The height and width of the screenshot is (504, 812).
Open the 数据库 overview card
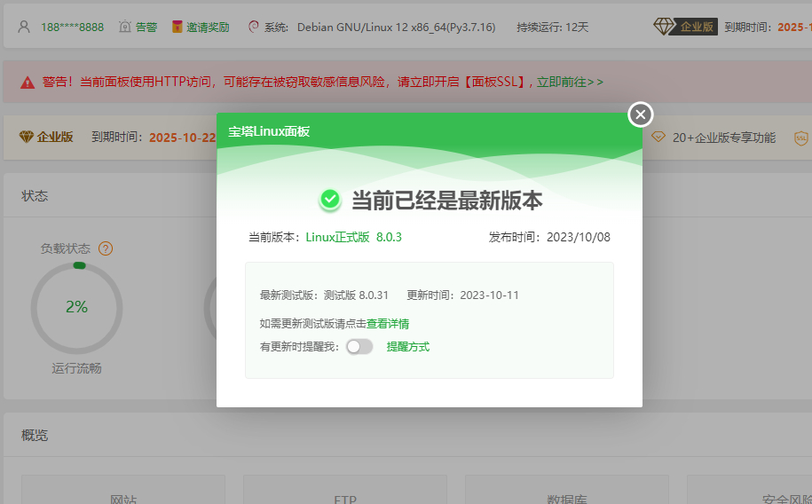566,492
